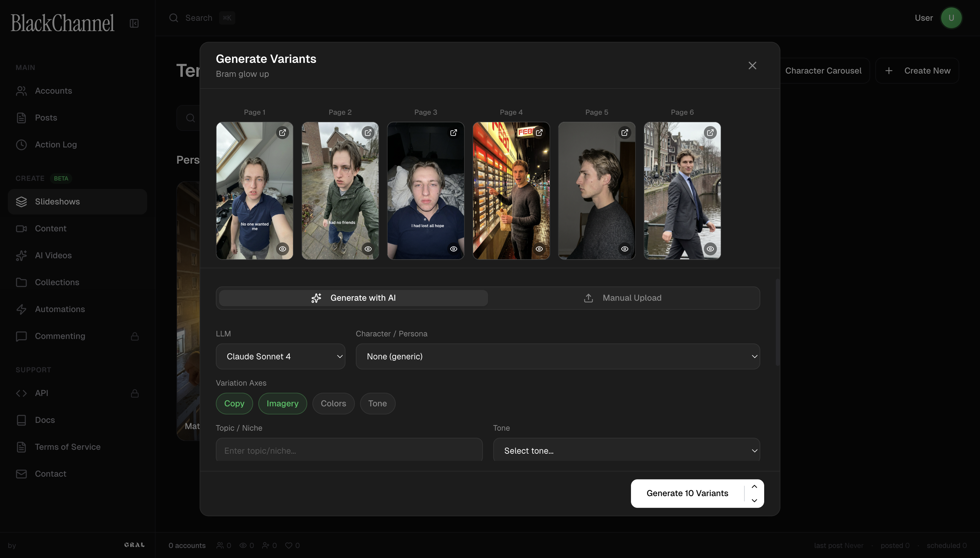This screenshot has height=558, width=980.
Task: Disable the Imagery variation axis
Action: 282,403
